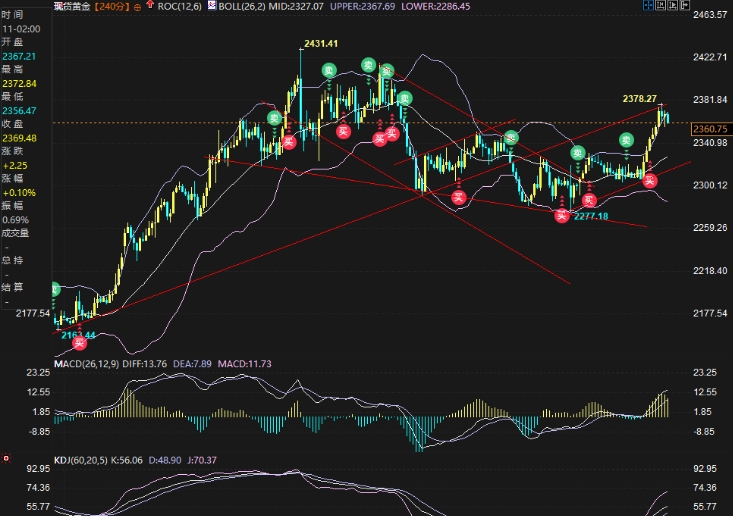Click the DEA:7.89 MACD value
This screenshot has height=516, width=733.
point(192,364)
